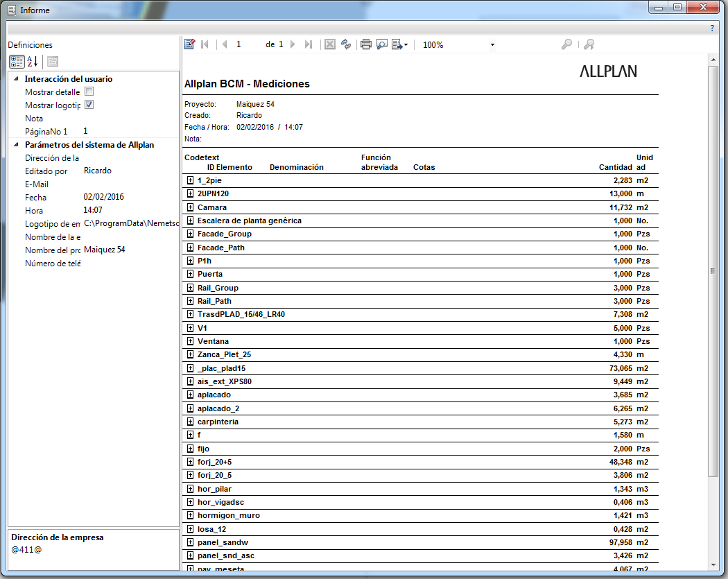Go to next report page
Viewport: 728px width, 579px height.
293,44
